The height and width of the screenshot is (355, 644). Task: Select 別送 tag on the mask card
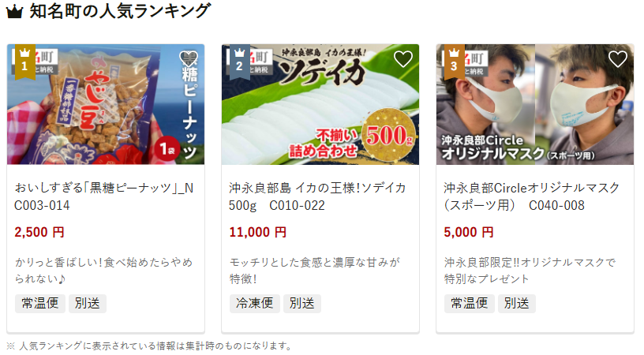[x=517, y=303]
